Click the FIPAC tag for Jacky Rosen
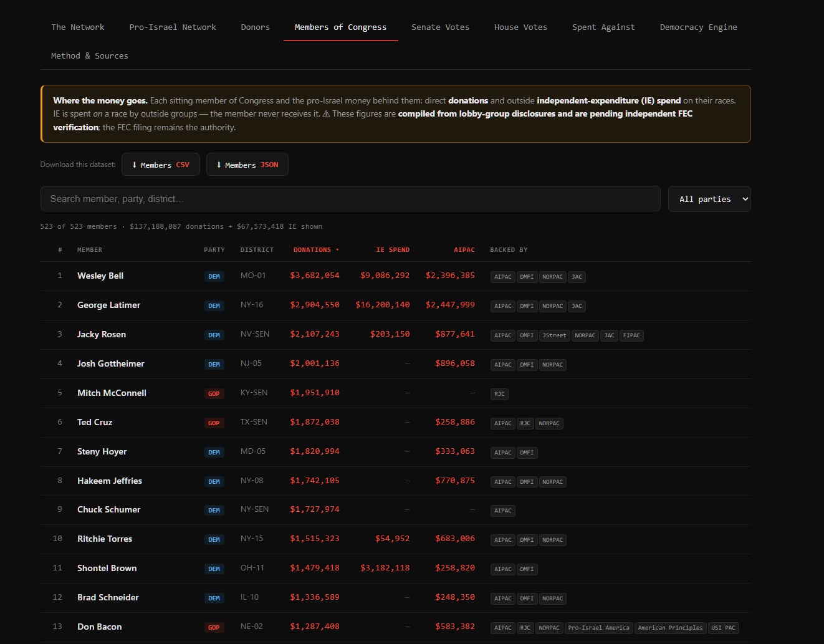 pyautogui.click(x=631, y=335)
